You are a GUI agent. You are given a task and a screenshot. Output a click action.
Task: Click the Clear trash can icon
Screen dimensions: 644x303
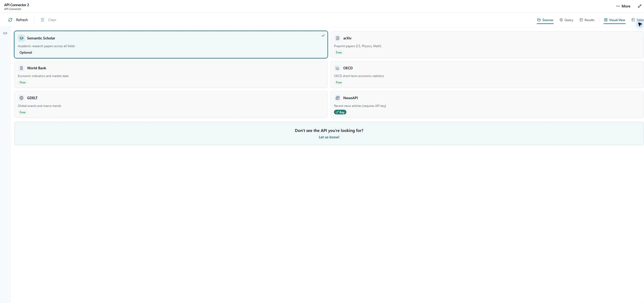pos(43,20)
